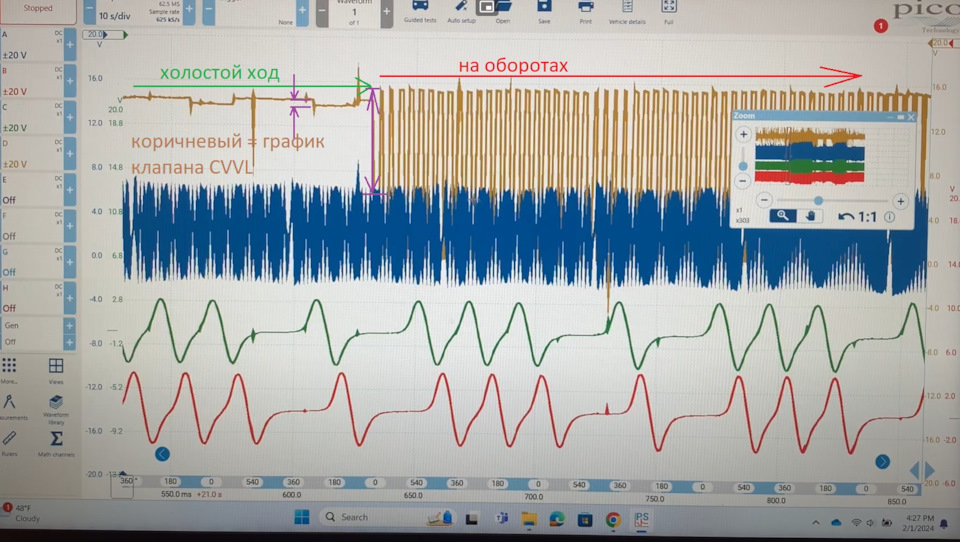Go to next waveform buffer

click(386, 11)
